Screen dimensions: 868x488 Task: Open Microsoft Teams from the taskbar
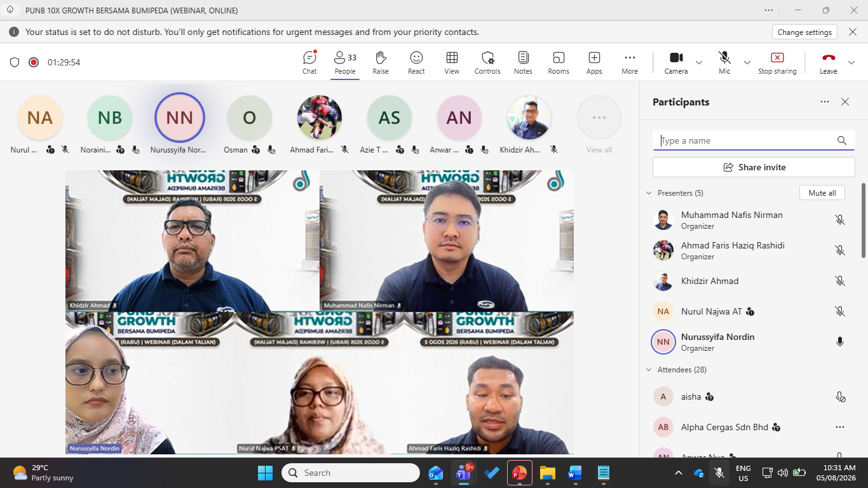463,473
